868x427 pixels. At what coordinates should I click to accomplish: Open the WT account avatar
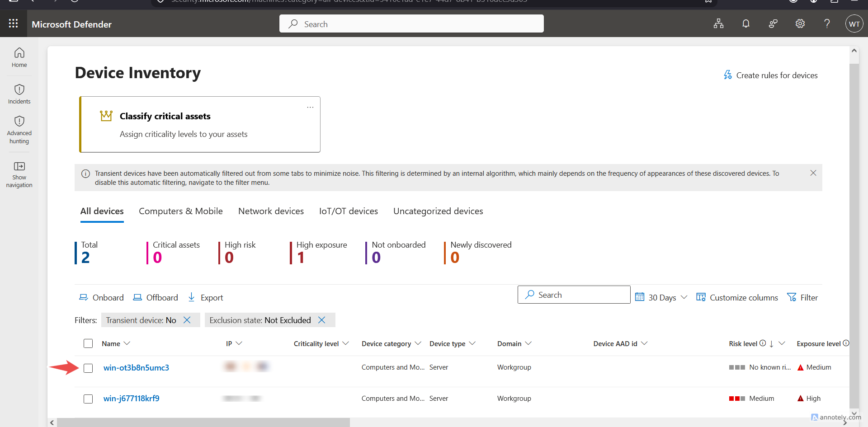(x=854, y=24)
